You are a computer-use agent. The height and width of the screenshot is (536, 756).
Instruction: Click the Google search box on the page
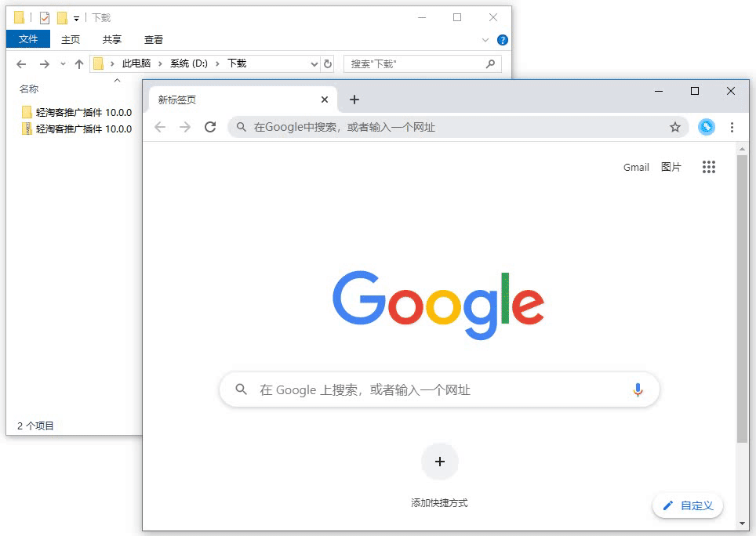[439, 389]
